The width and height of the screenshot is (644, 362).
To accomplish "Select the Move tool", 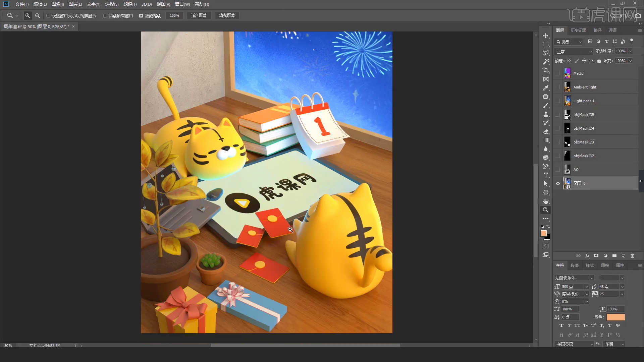I will 546,36.
